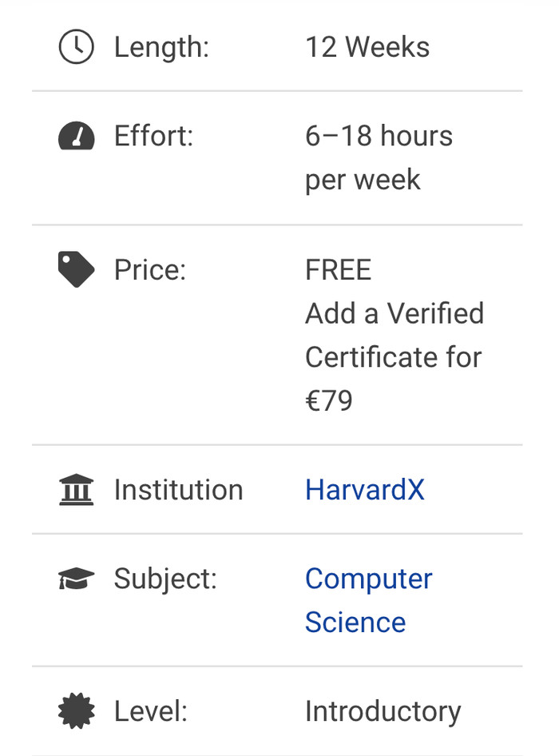
Task: Click the Introductory level text
Action: [383, 710]
